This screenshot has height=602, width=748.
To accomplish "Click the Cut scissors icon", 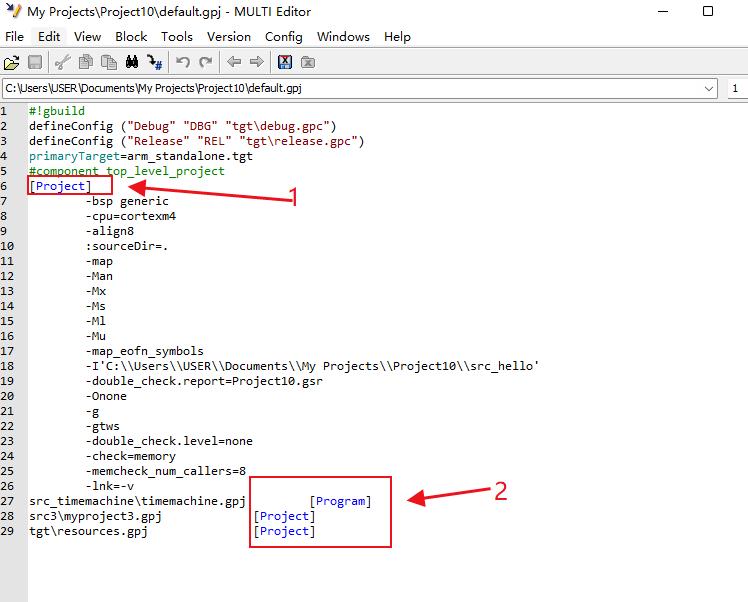I will (x=63, y=62).
